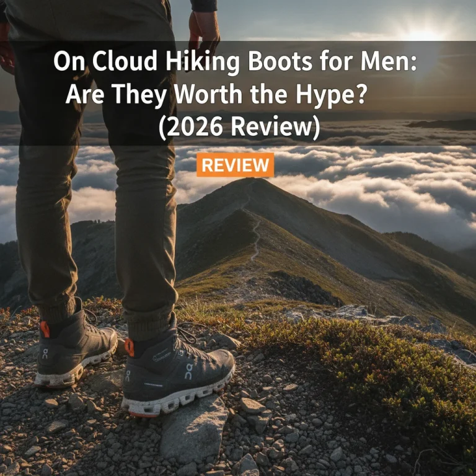Click the orange REVIEW badge
Viewport: 476px width, 476px height.
[x=236, y=165]
